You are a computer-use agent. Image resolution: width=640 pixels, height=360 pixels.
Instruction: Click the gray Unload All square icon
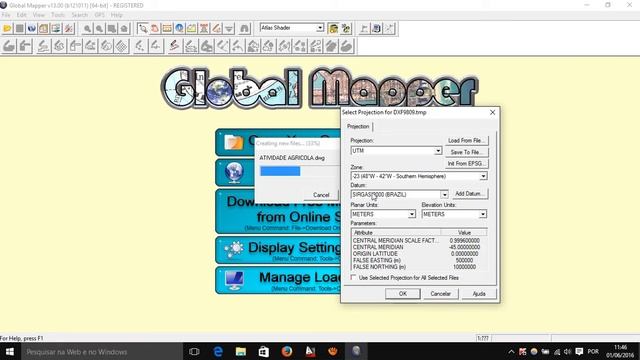click(x=19, y=29)
